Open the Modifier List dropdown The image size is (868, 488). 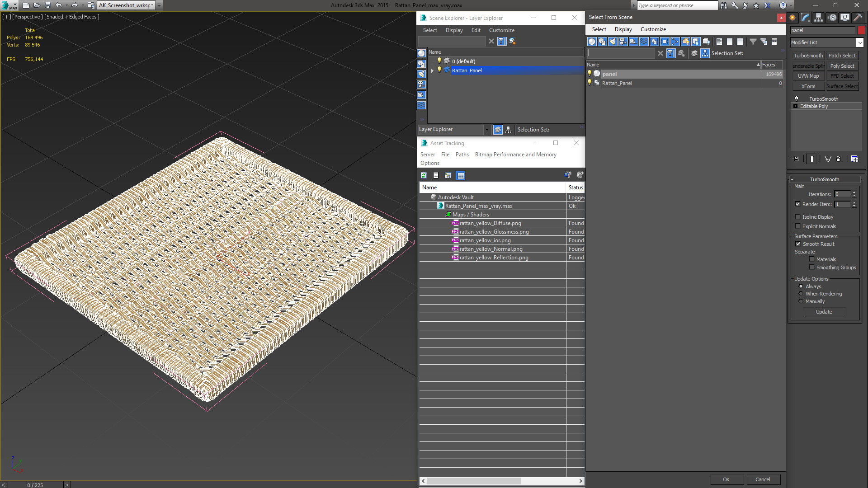tap(859, 42)
